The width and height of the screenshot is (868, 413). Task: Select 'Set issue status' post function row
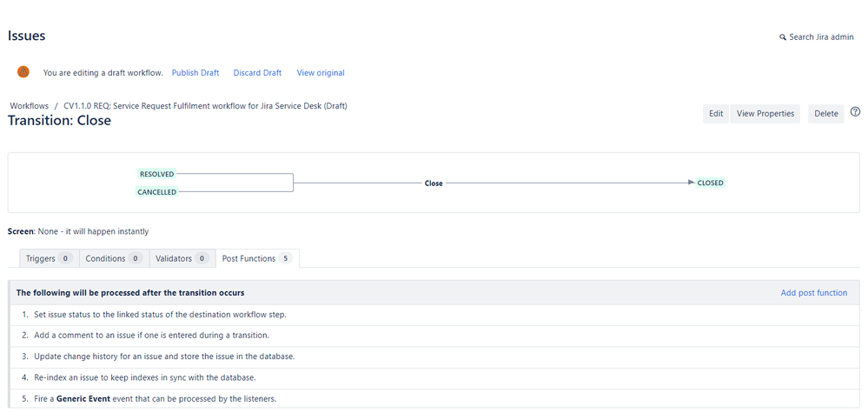pos(434,315)
